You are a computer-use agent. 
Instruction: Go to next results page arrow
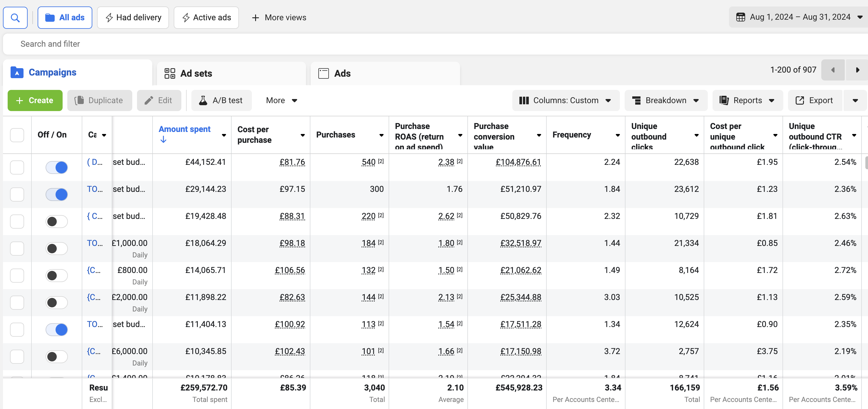tap(857, 70)
